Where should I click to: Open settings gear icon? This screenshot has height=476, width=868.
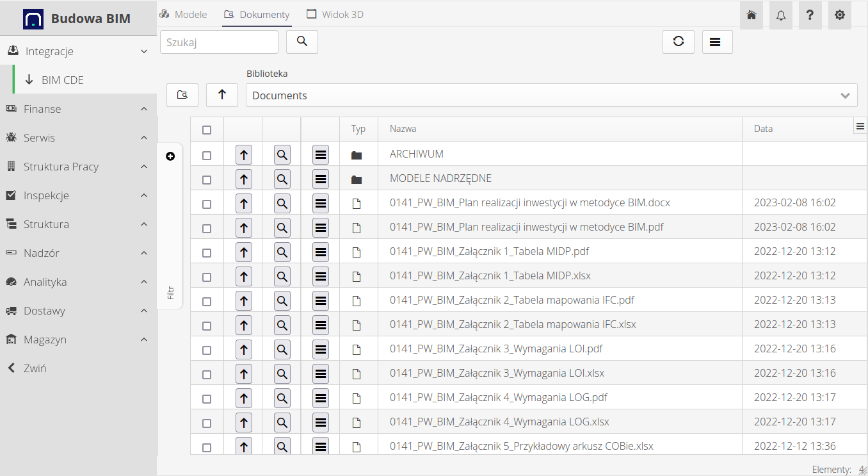(840, 15)
